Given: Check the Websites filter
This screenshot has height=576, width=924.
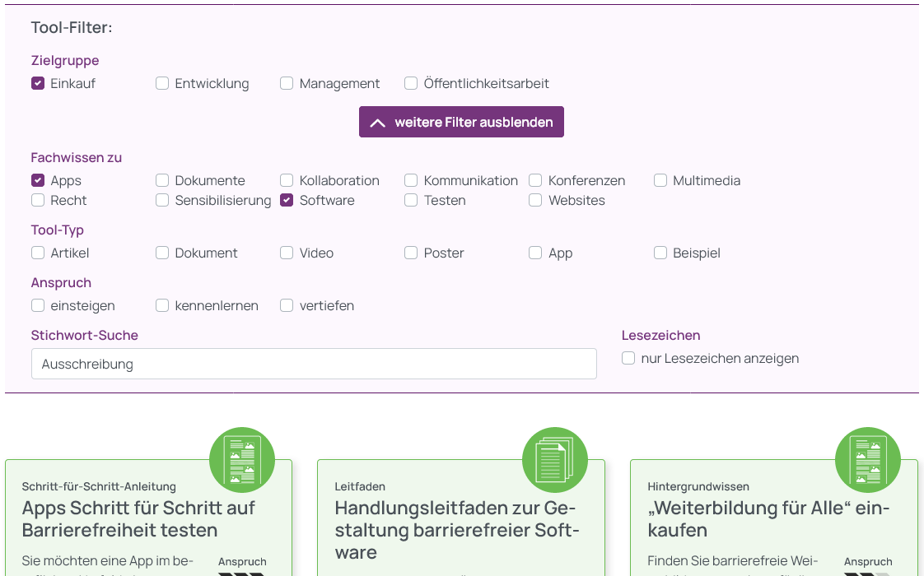Looking at the screenshot, I should (x=535, y=200).
